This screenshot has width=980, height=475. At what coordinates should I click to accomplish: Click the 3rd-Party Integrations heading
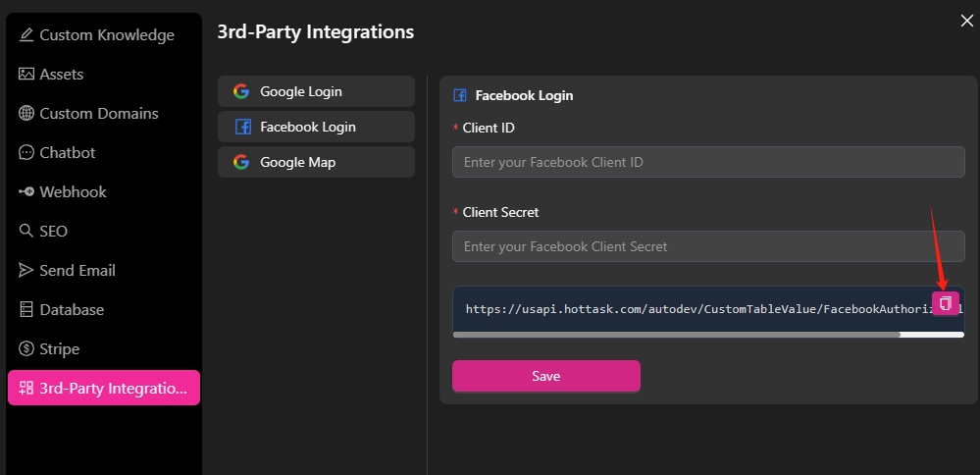316,31
